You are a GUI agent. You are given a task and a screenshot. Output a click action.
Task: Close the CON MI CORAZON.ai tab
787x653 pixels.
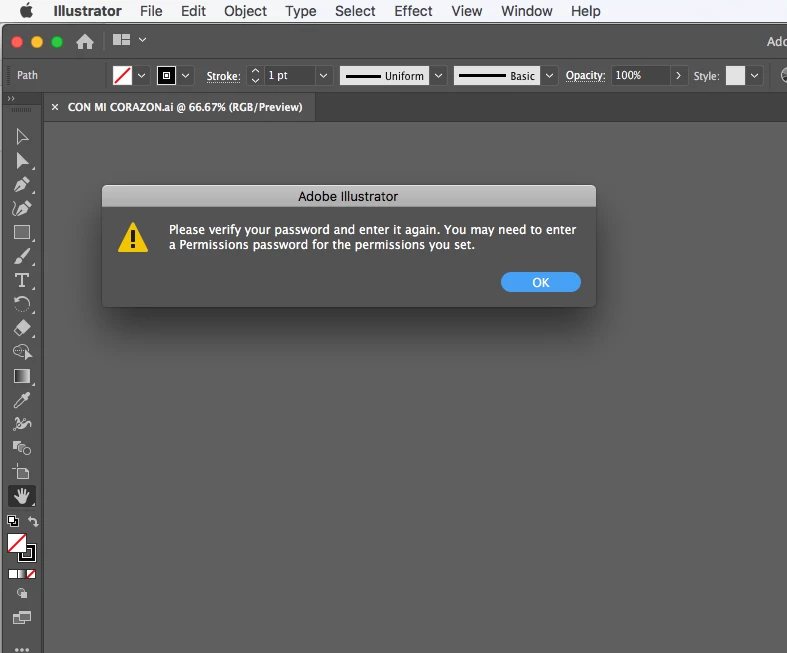click(x=55, y=107)
